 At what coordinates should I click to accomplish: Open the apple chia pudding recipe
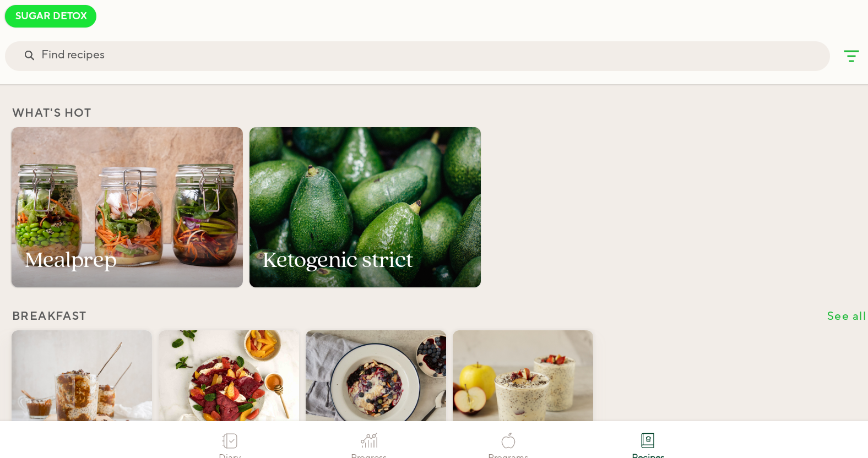pos(523,375)
